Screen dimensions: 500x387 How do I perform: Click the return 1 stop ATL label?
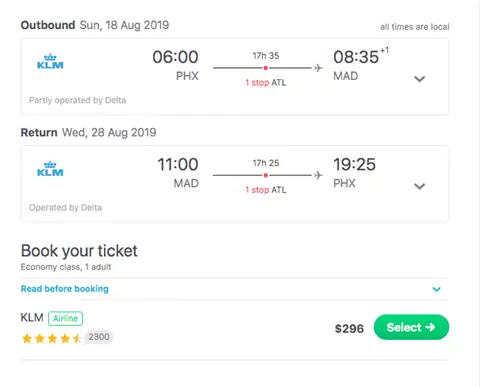tap(266, 190)
